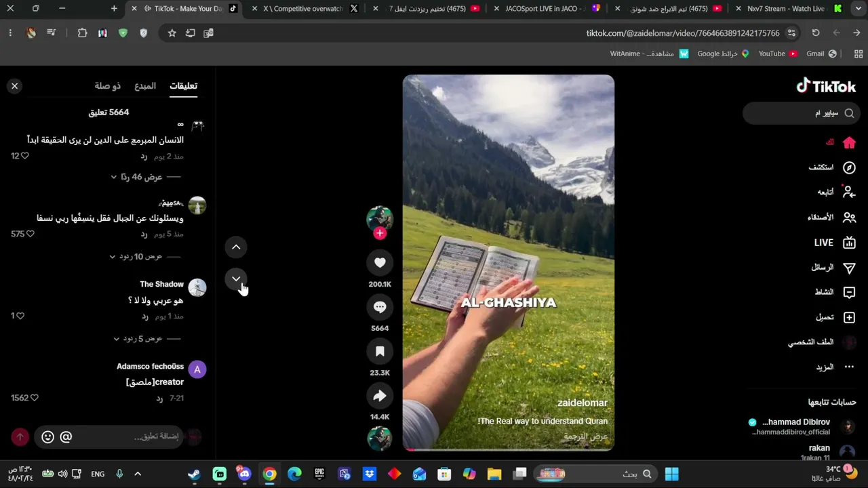
Task: Click the address bar URL
Action: pos(683,33)
